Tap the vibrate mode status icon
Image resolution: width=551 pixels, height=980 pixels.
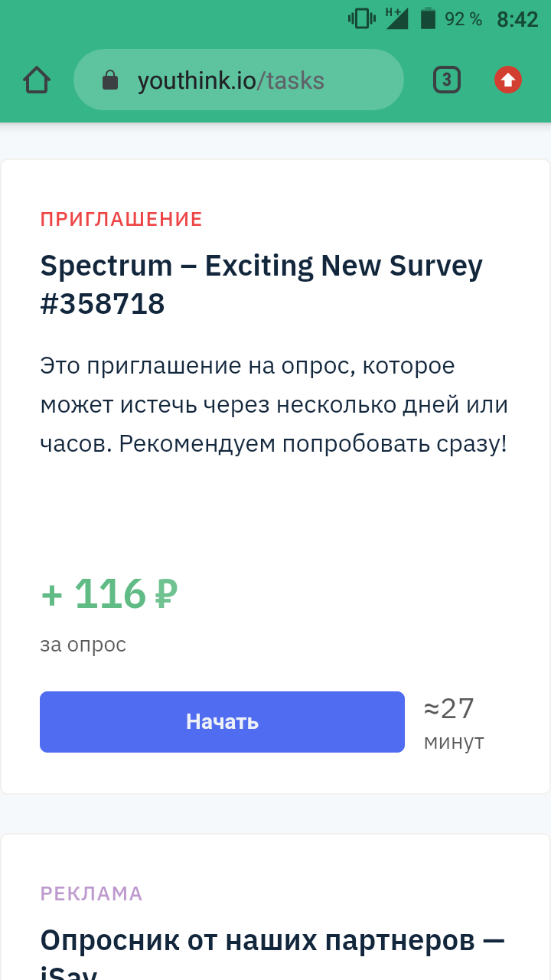coord(361,18)
